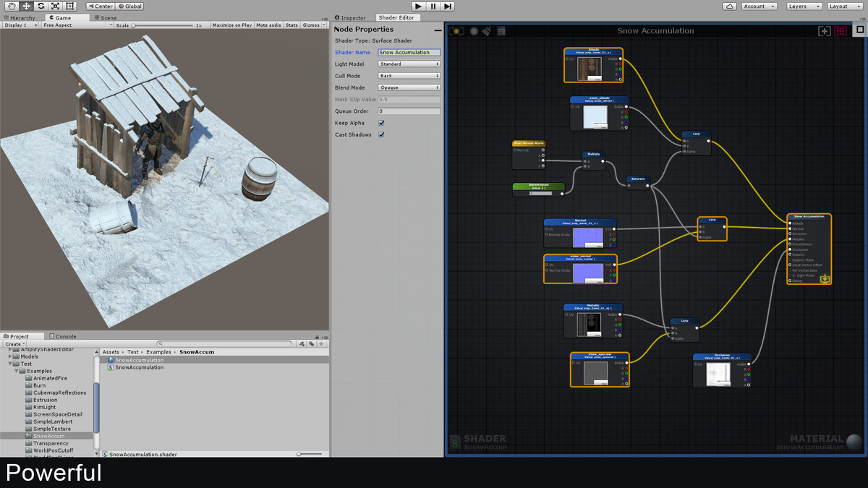Select the Pixel Normal World node
868x488 pixels.
click(x=529, y=155)
